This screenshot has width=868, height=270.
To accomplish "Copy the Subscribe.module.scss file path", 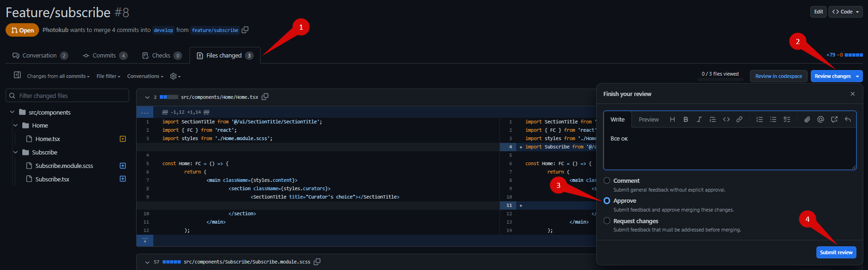I will 317,262.
